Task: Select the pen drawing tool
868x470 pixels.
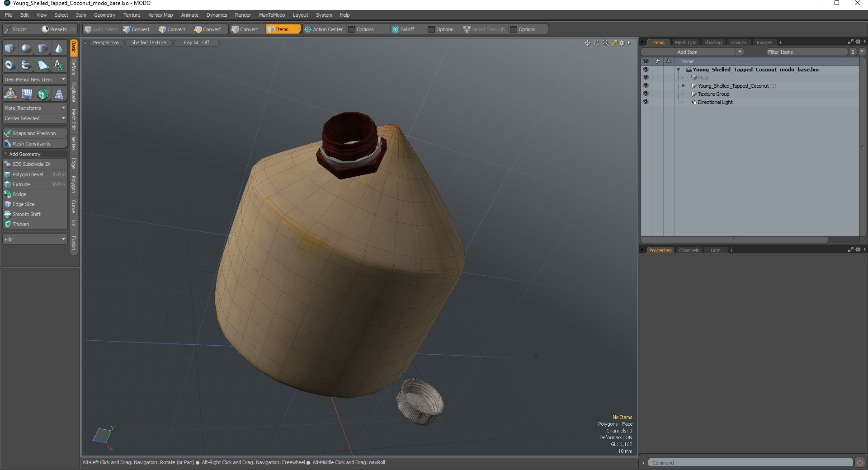Action: coord(42,65)
